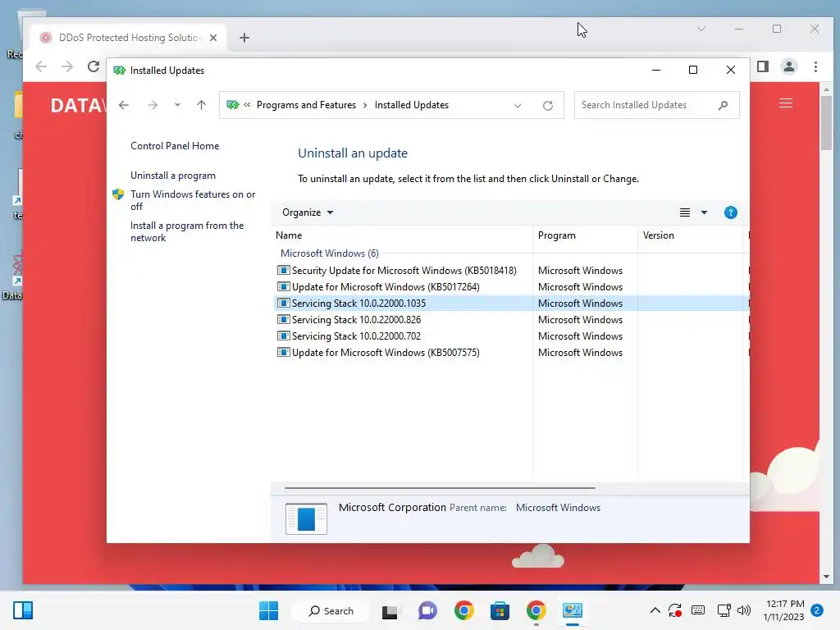Open Task View on taskbar
840x630 pixels.
[390, 610]
